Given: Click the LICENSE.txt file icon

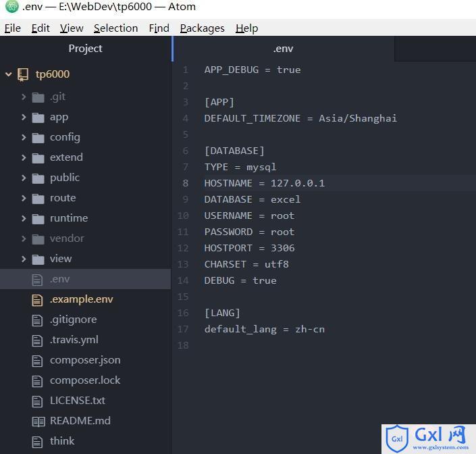Looking at the screenshot, I should pos(37,401).
